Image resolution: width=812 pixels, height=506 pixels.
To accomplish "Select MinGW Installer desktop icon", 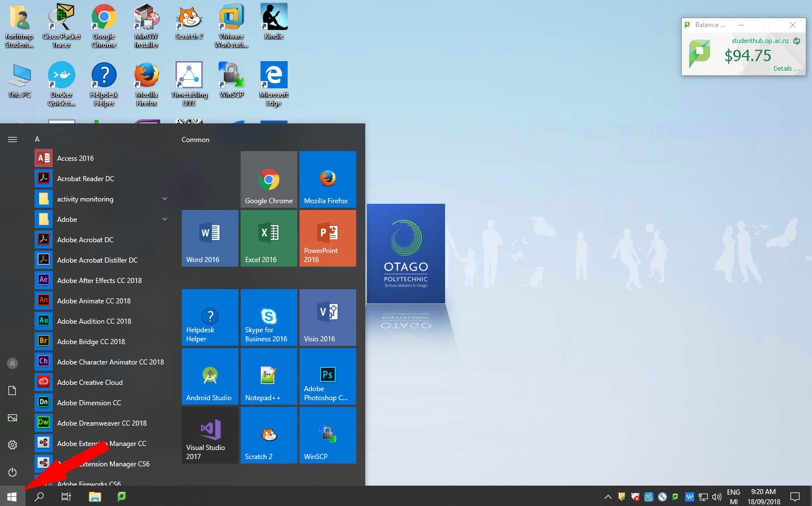I will pyautogui.click(x=147, y=26).
